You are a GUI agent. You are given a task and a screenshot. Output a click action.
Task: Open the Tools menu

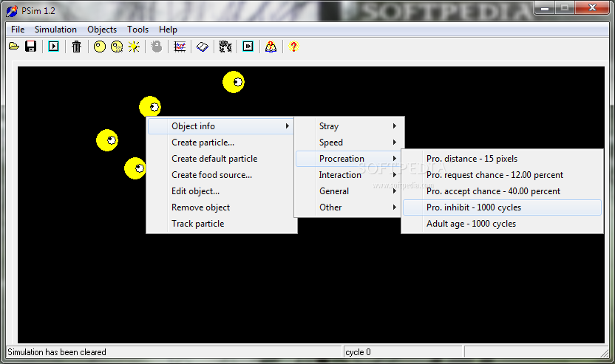(x=137, y=30)
